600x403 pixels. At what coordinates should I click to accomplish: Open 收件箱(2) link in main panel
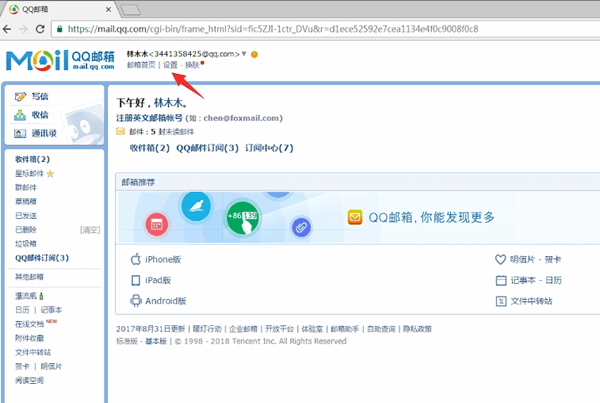[x=150, y=148]
